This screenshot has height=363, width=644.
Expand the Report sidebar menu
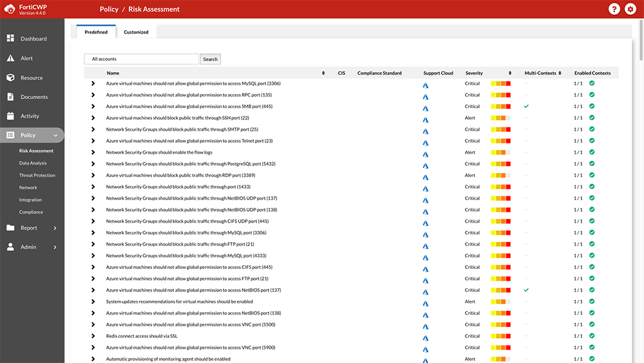[x=55, y=228]
